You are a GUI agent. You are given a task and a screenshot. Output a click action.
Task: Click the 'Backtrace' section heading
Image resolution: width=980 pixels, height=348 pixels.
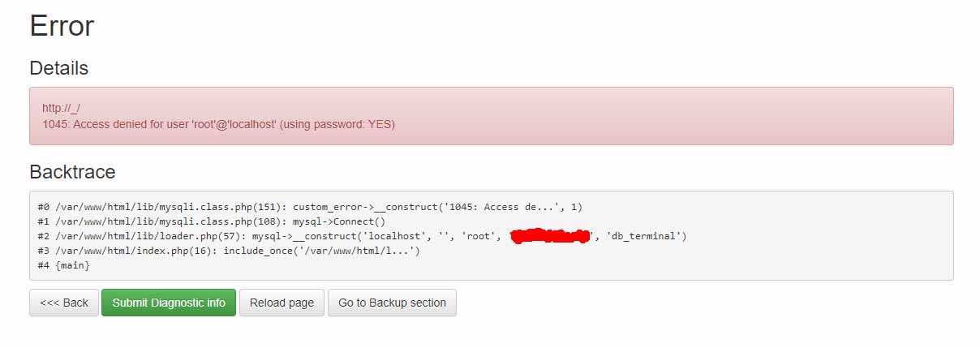[72, 172]
